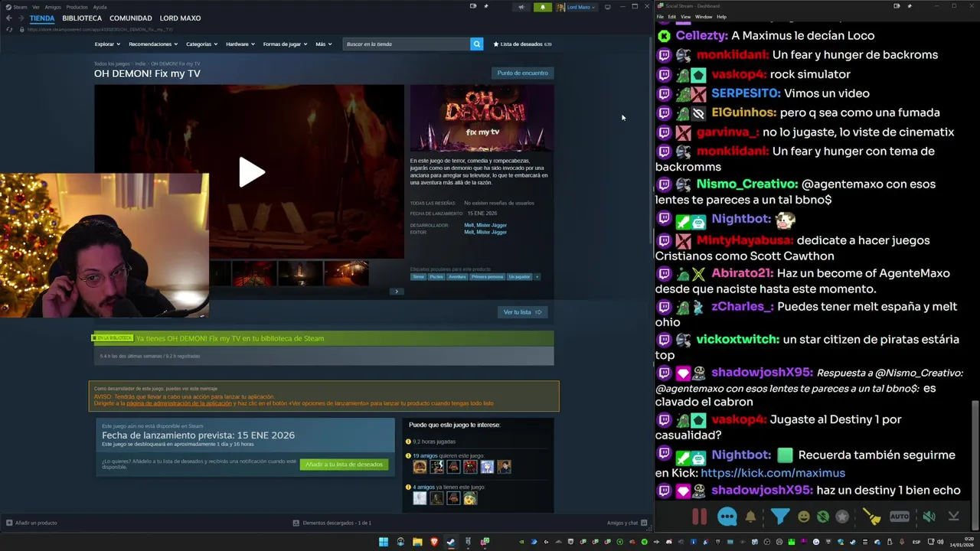The width and height of the screenshot is (980, 551).
Task: Open Elementos descargados downloads status
Action: pos(332,523)
